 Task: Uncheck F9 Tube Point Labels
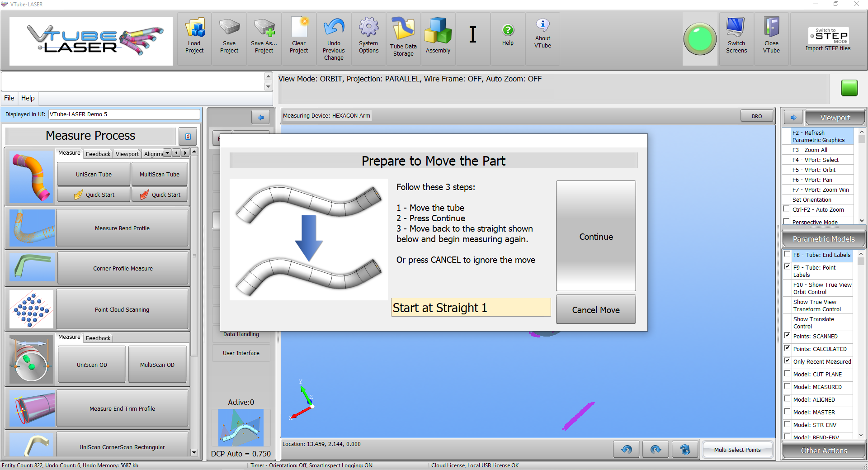(x=787, y=267)
